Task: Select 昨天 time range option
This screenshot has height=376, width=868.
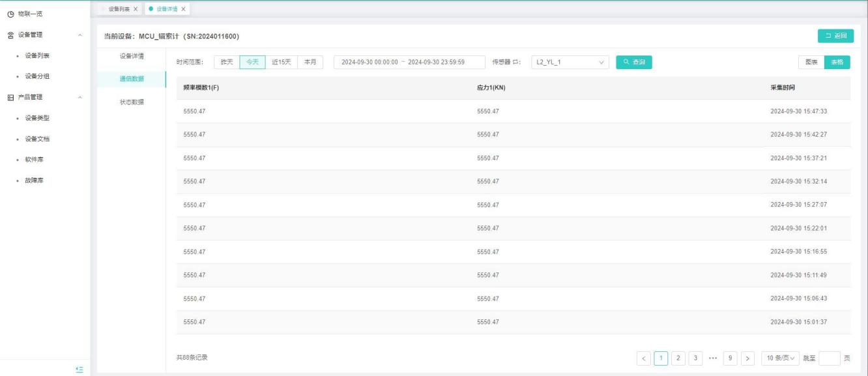Action: click(x=227, y=62)
